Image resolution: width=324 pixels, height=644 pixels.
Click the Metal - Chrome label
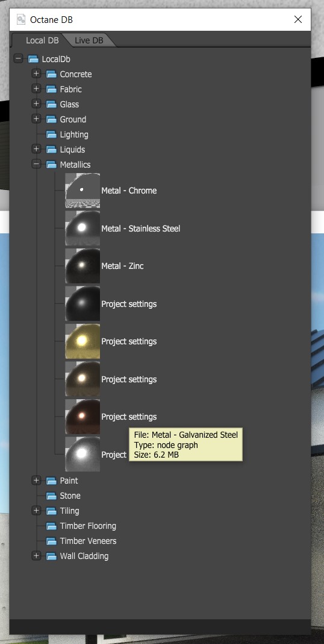click(129, 191)
